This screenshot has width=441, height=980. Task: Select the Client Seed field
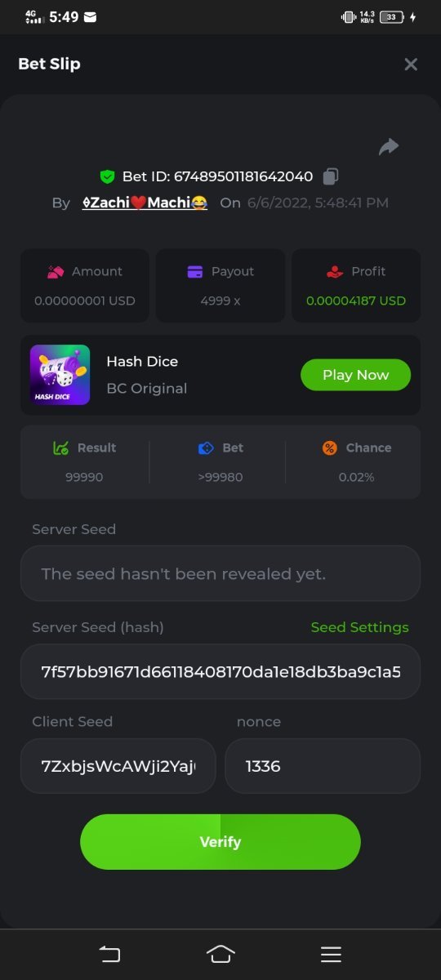point(118,766)
